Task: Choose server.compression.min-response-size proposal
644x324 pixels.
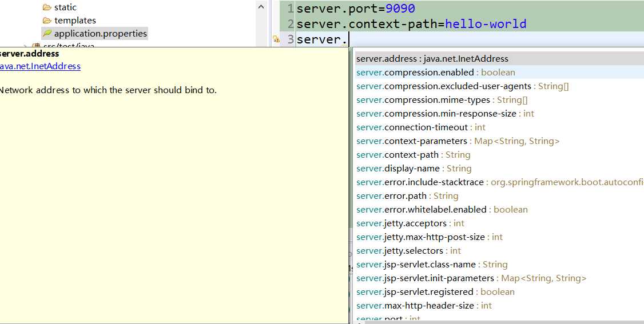Action: click(499, 114)
